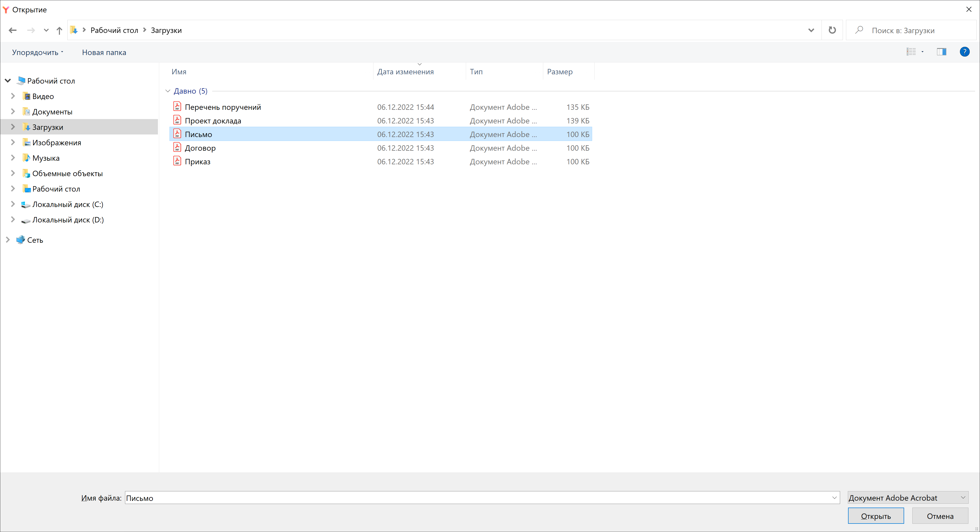Click the 135 КБ size cell
The width and height of the screenshot is (980, 532).
click(x=577, y=107)
